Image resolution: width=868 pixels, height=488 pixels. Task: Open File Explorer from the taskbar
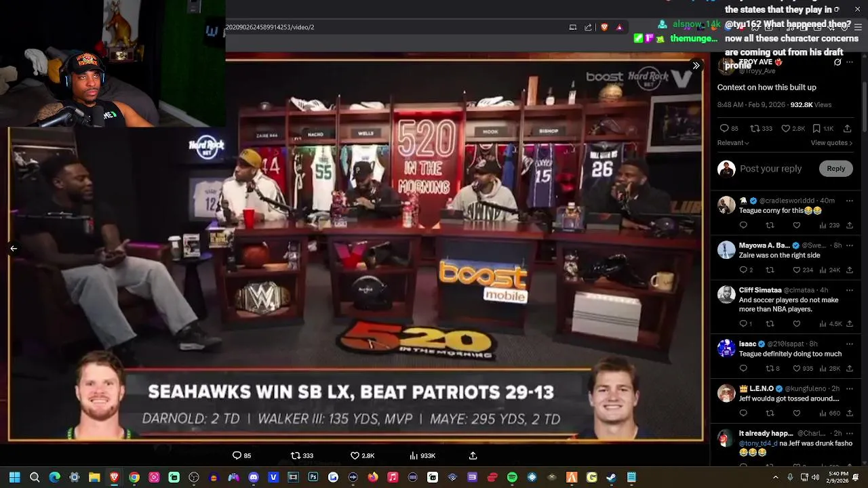point(94,477)
